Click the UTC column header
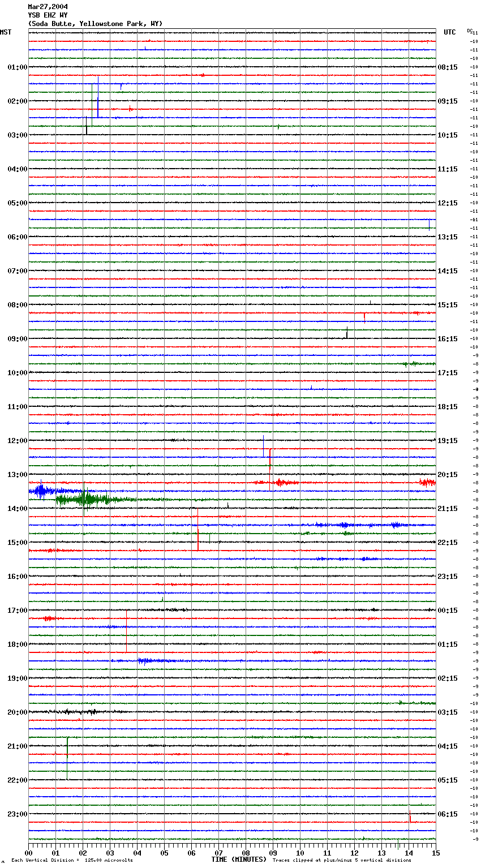The height and width of the screenshot is (868, 481). (450, 32)
